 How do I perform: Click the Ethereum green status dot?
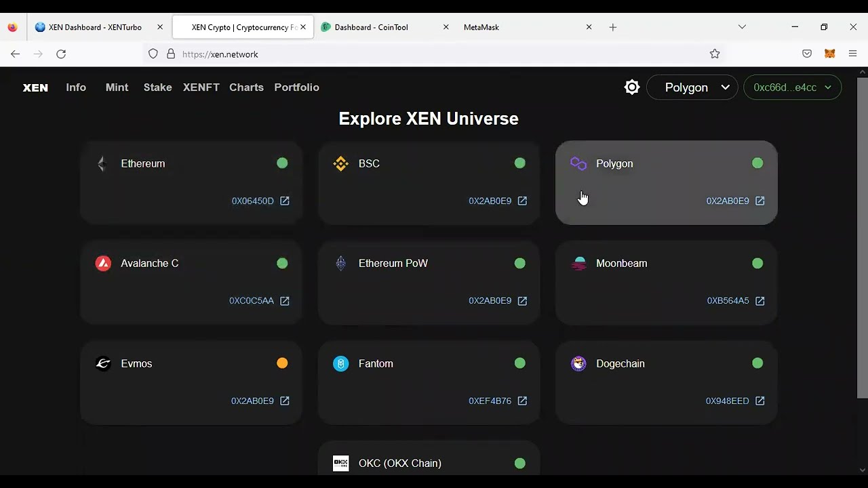pos(282,163)
